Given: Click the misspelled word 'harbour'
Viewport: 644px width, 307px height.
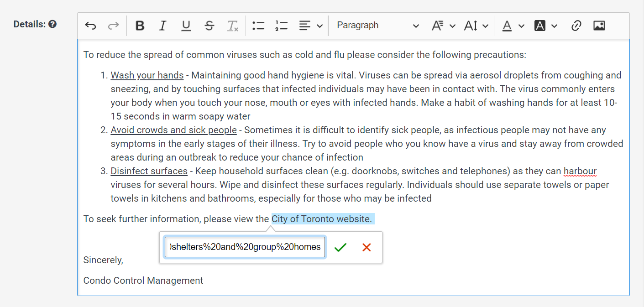Looking at the screenshot, I should [580, 171].
